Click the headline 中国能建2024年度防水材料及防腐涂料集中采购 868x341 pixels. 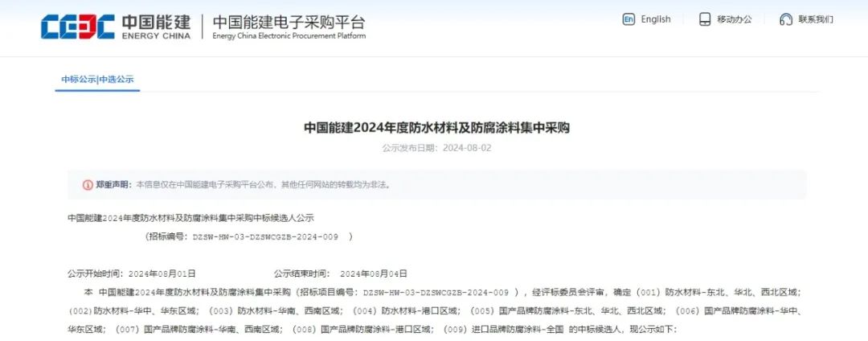436,128
